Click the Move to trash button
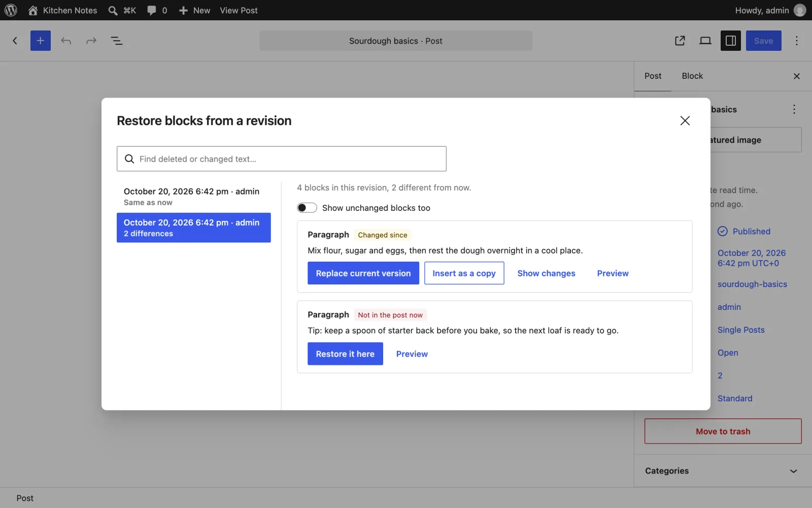This screenshot has width=812, height=508. click(x=723, y=431)
